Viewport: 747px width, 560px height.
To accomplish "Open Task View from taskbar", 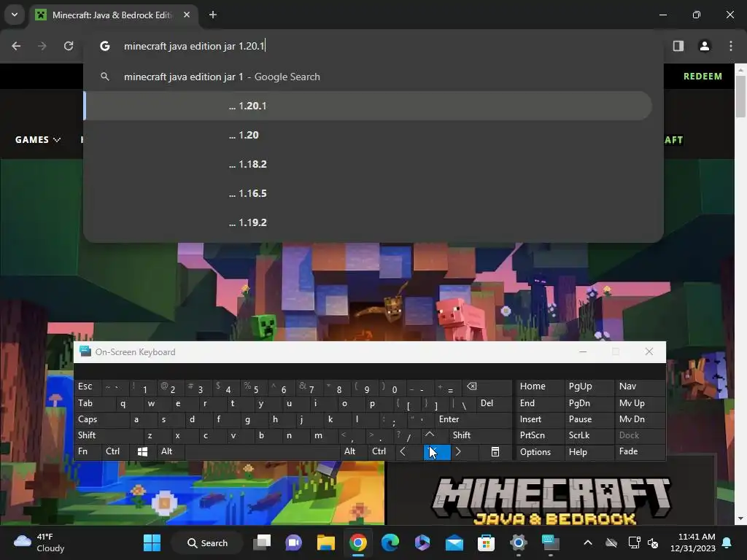I will [x=262, y=542].
